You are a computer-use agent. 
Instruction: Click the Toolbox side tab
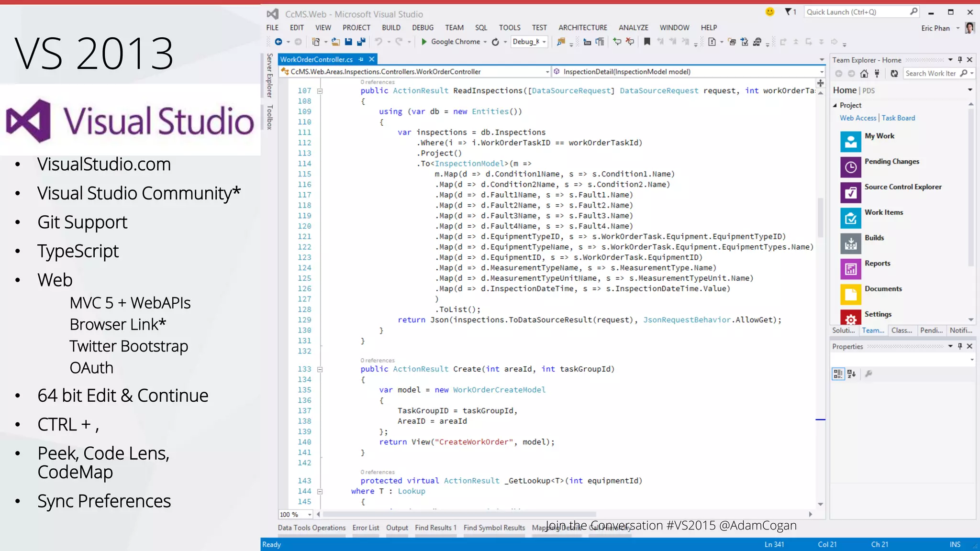[270, 117]
